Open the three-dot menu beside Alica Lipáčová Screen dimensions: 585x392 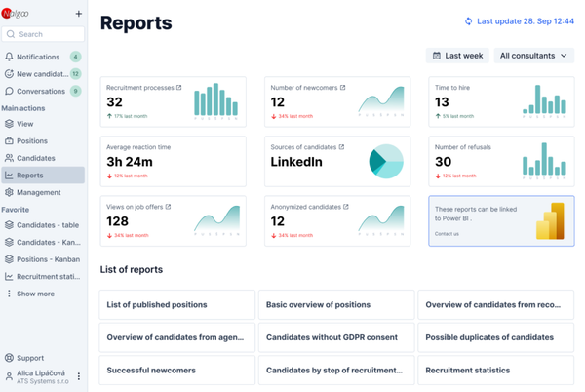[79, 376]
